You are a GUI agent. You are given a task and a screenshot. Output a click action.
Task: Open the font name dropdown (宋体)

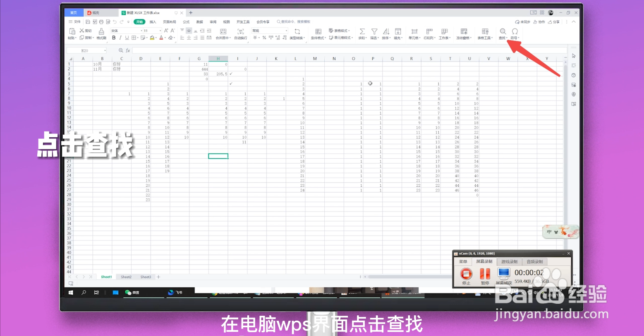pos(141,31)
